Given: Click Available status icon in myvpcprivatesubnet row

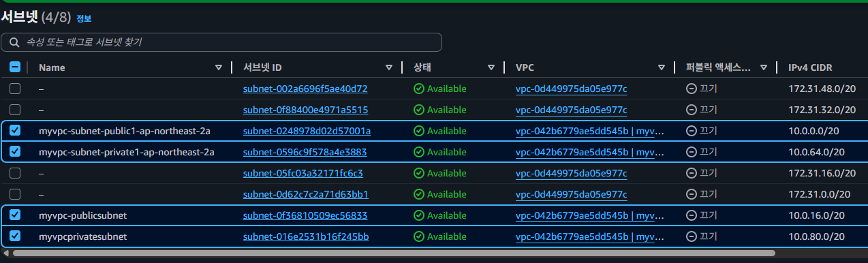Looking at the screenshot, I should point(419,236).
